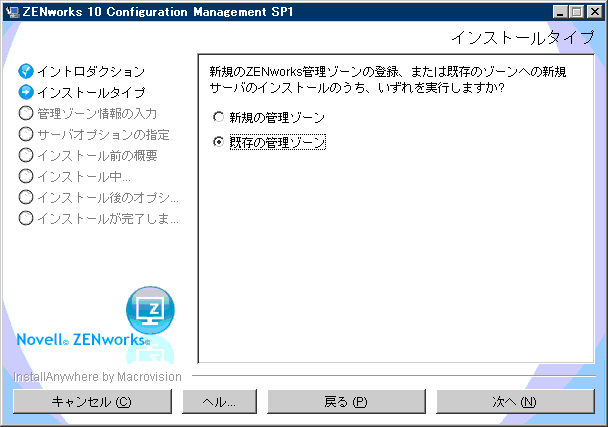Screen dimensions: 608x427
Task: Click the title bar application icon
Action: click(13, 12)
